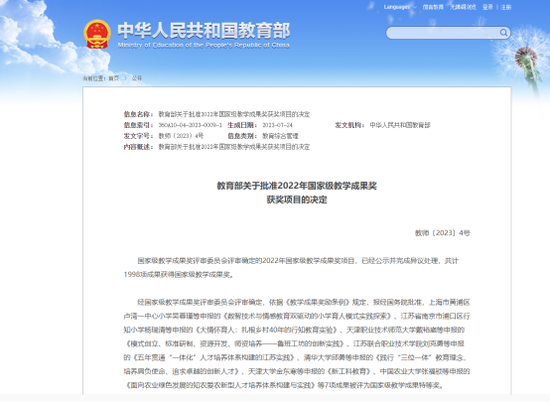Open the 微言教育 link in header

pyautogui.click(x=433, y=7)
